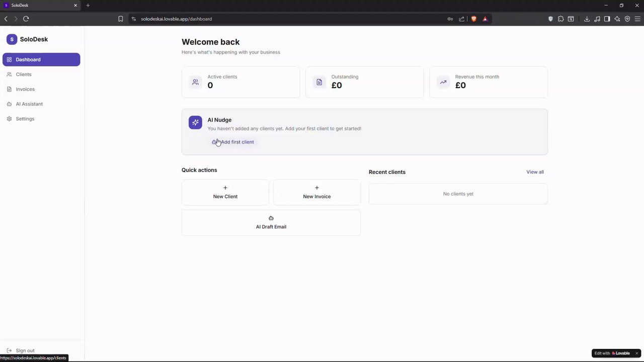This screenshot has width=644, height=362.
Task: Toggle the browser sidebar panel
Action: click(x=607, y=19)
